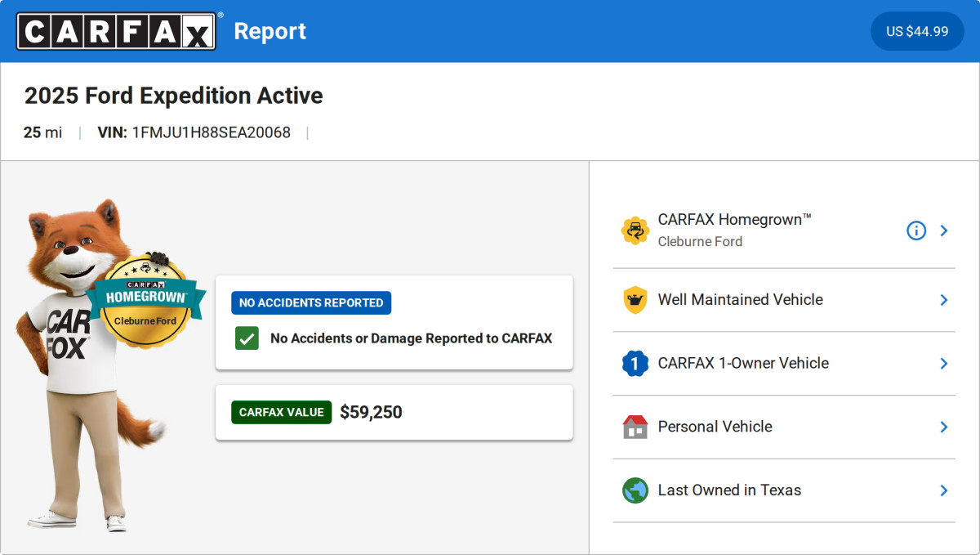Expand the Last Owned in Texas chevron

(944, 490)
